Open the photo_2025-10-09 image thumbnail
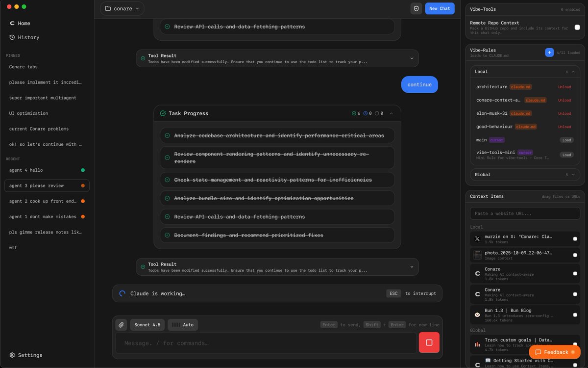 (477, 255)
